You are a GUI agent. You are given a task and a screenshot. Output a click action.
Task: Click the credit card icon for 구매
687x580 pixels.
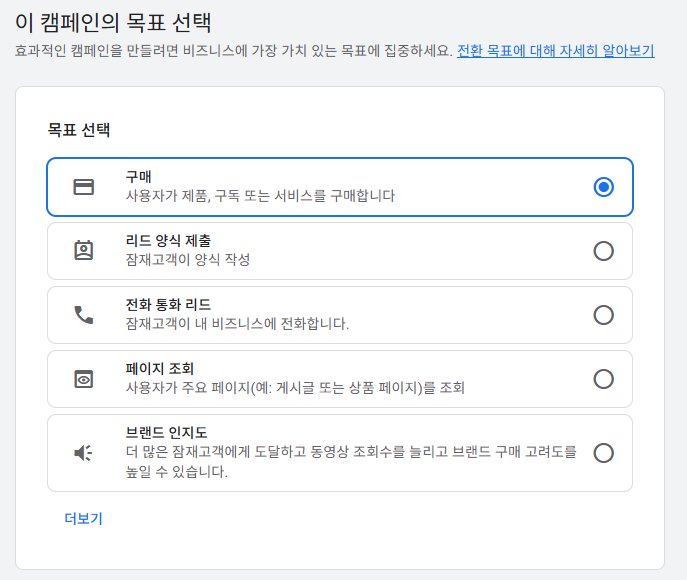click(x=83, y=187)
